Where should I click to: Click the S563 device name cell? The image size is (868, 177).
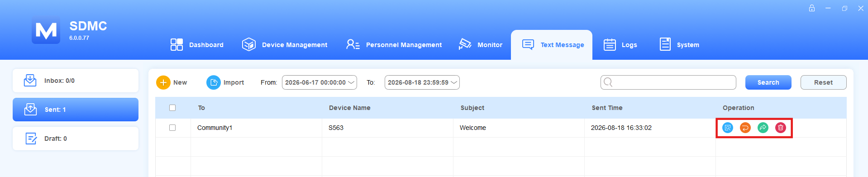(387, 128)
